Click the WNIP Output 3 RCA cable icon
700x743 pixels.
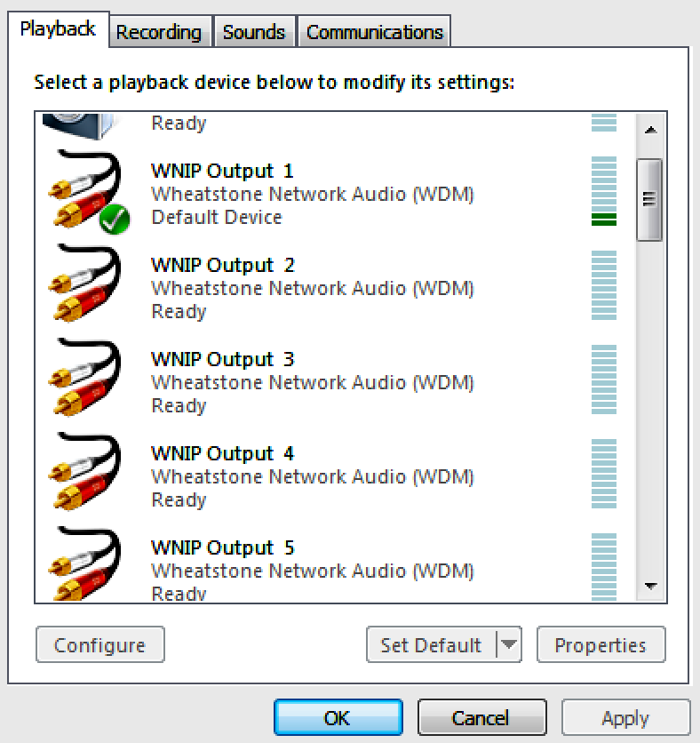pos(85,378)
